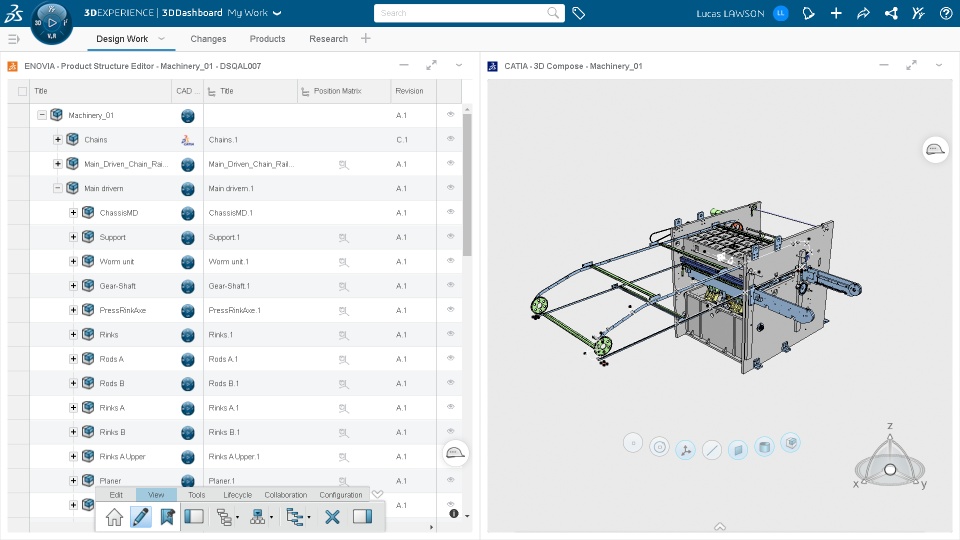Click the plus add icon in header
Screen dimensions: 960x540
[836, 13]
